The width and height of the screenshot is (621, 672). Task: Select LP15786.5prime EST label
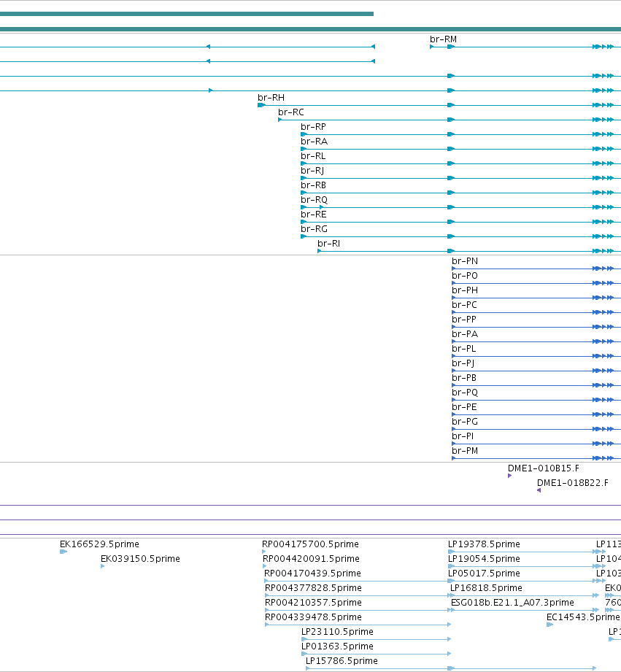[342, 660]
